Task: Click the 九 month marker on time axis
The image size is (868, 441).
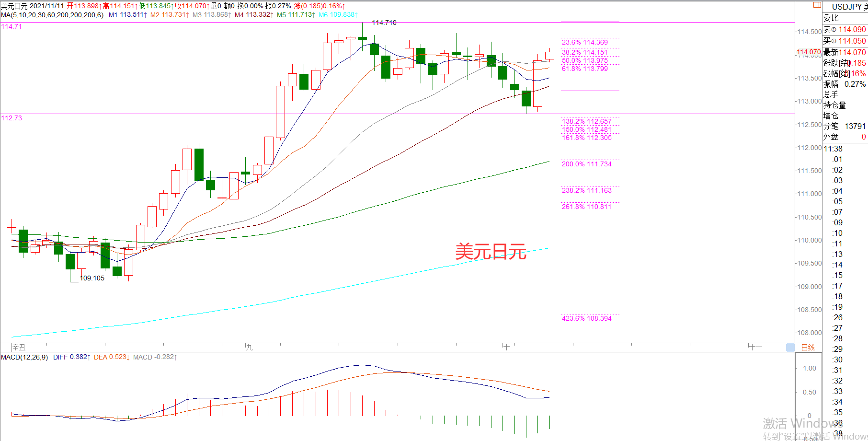Action: click(x=249, y=347)
